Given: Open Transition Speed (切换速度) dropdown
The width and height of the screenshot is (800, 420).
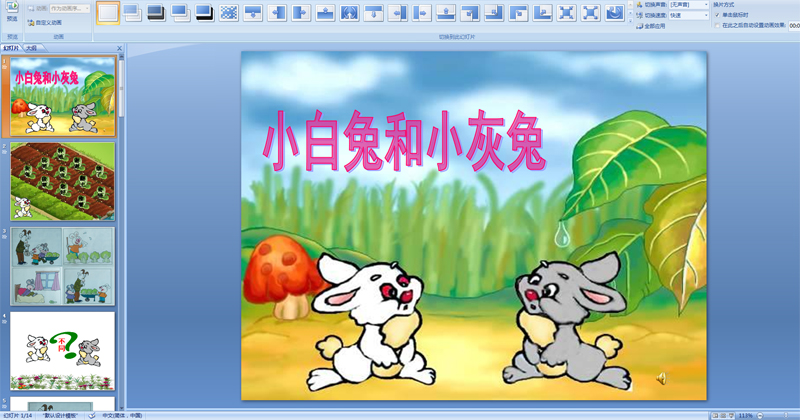Looking at the screenshot, I should coord(689,15).
